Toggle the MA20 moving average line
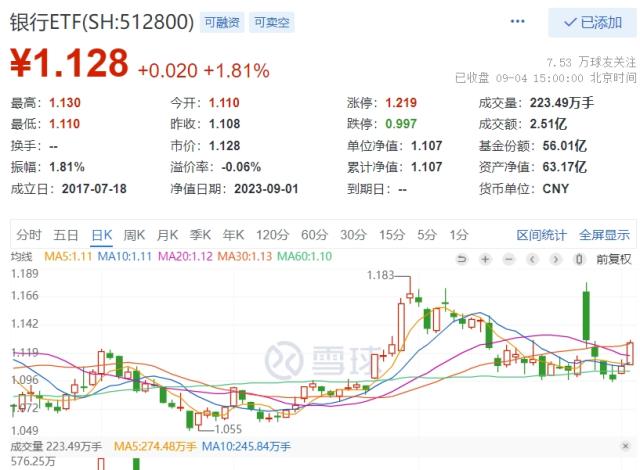This screenshot has width=640, height=470. click(x=188, y=258)
